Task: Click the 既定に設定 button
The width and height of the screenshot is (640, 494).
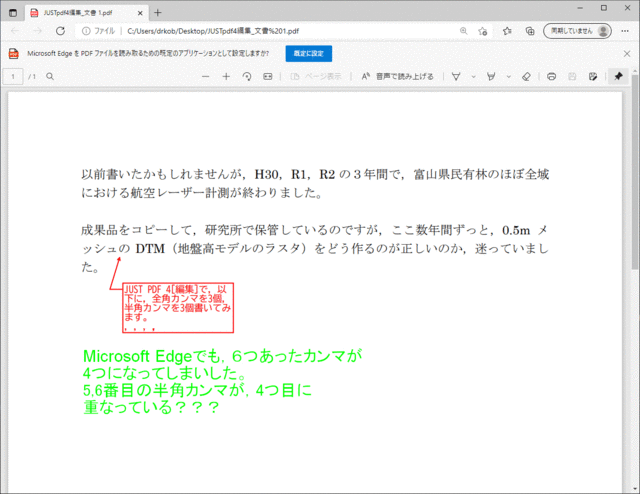Action: point(309,53)
